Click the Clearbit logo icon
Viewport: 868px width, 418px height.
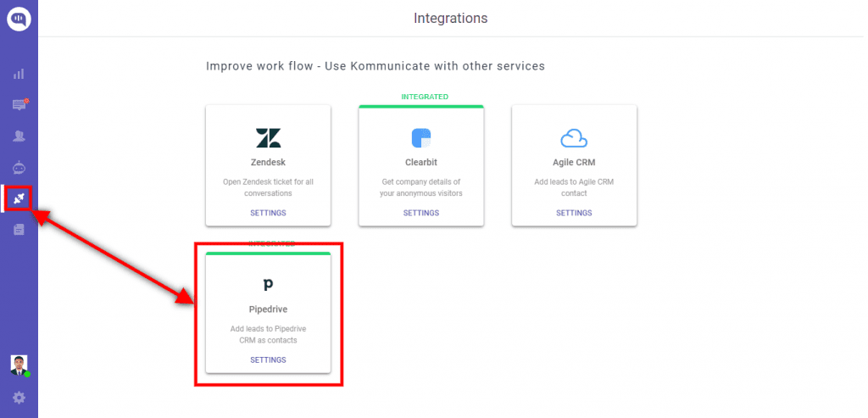tap(421, 138)
